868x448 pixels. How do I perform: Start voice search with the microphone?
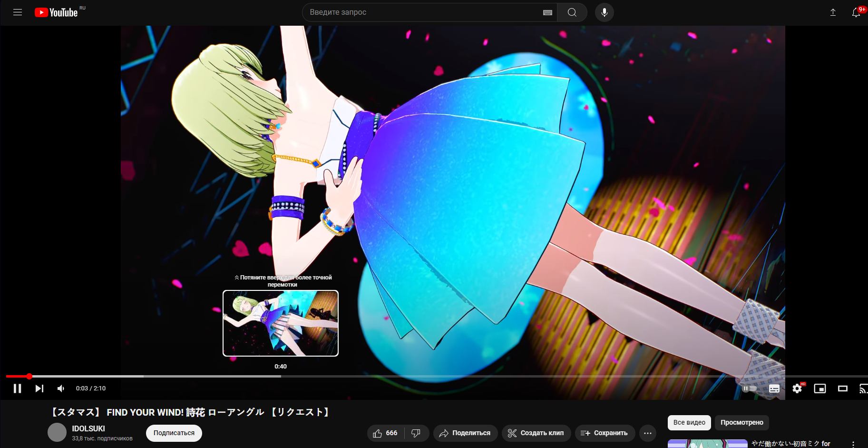pyautogui.click(x=605, y=12)
